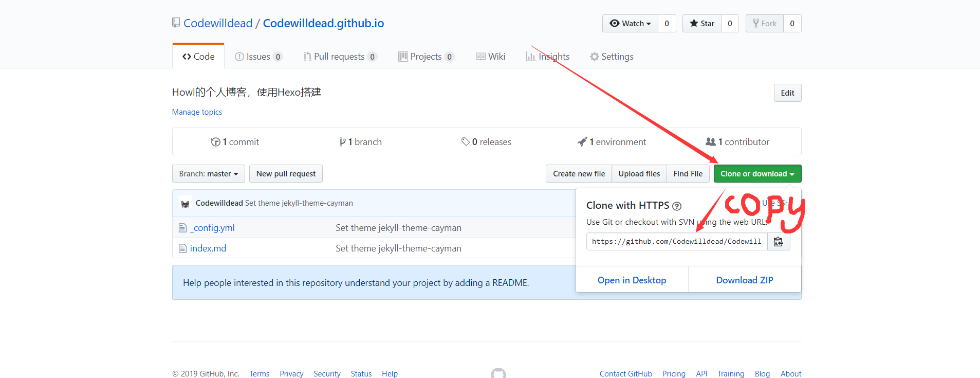This screenshot has width=980, height=378.
Task: Open the Help footer link
Action: (390, 374)
